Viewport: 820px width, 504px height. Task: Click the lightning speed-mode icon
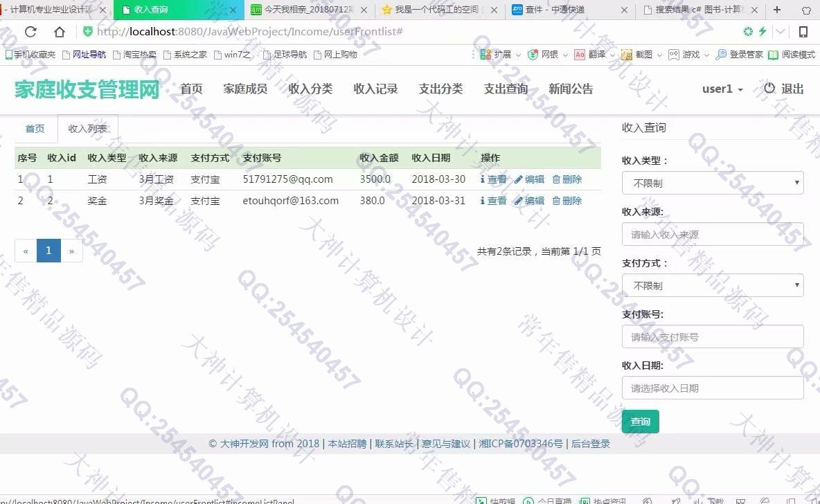click(x=763, y=31)
